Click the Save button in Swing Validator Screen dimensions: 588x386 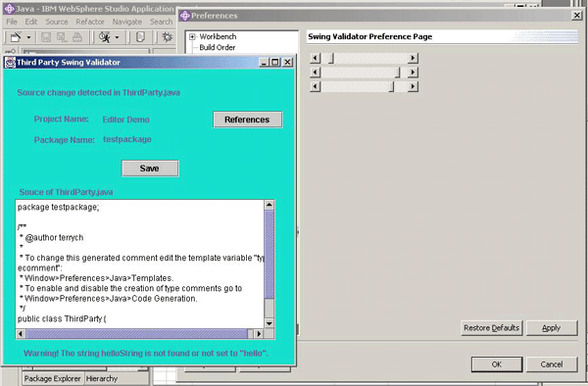click(150, 169)
